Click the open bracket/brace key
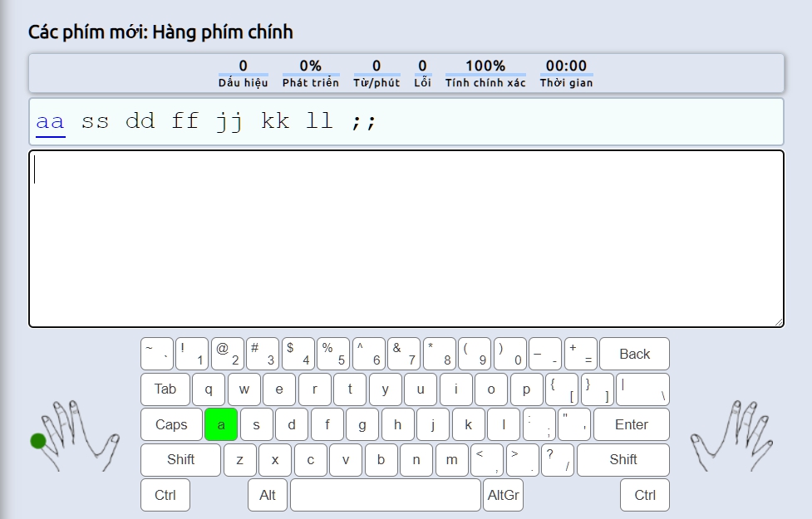Image resolution: width=812 pixels, height=519 pixels. (562, 389)
